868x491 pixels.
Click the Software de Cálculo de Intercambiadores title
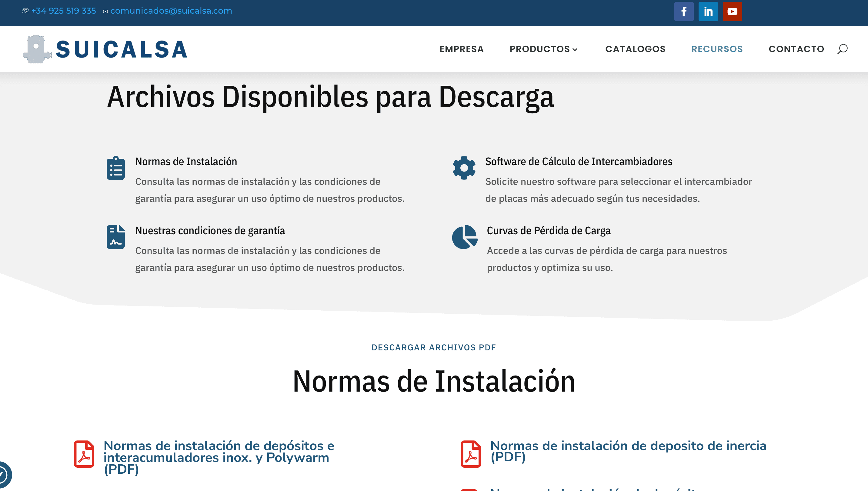579,162
